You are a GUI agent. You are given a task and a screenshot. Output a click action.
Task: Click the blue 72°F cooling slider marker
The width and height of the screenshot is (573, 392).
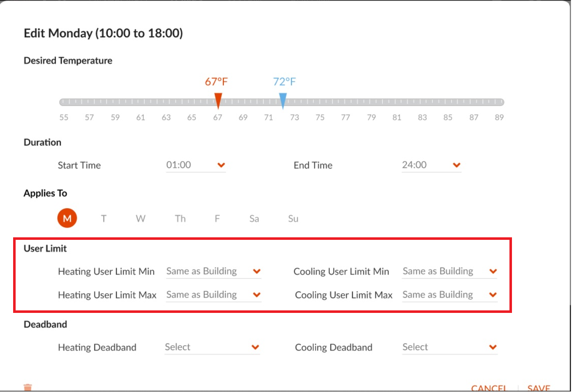pos(283,100)
